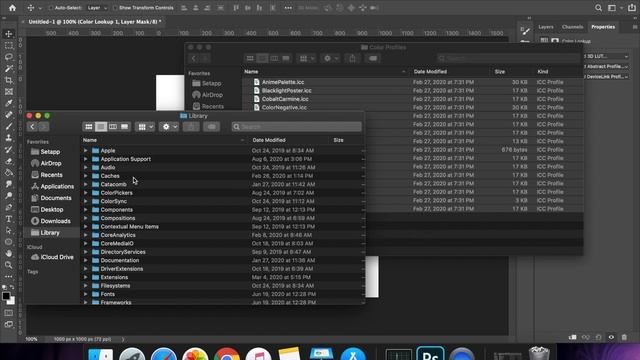This screenshot has height=360, width=640.
Task: Switch Library window to gallery view
Action: 124,127
